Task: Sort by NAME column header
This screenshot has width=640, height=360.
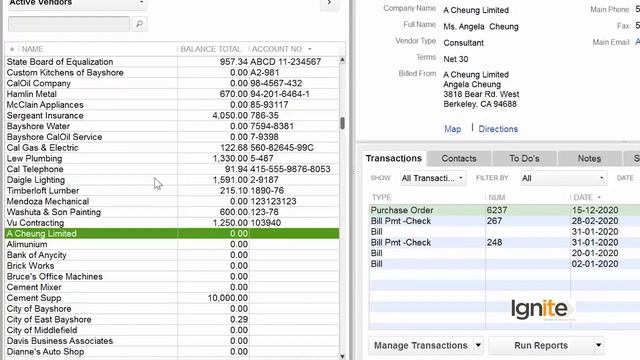Action: [x=32, y=49]
